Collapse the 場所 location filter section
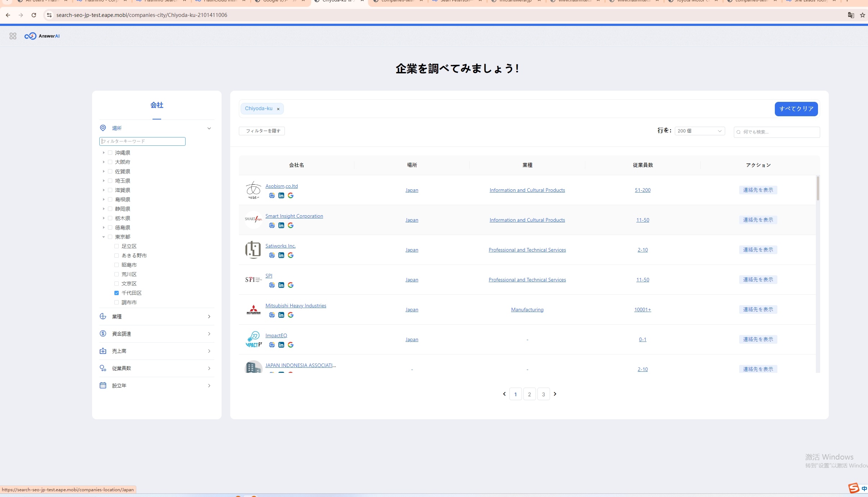The width and height of the screenshot is (868, 497). tap(157, 128)
